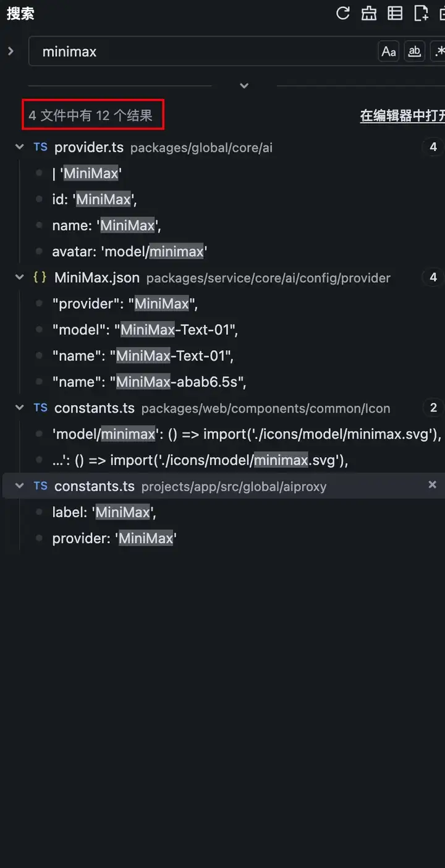Collapse provider.ts results group
The image size is (445, 868).
click(19, 147)
